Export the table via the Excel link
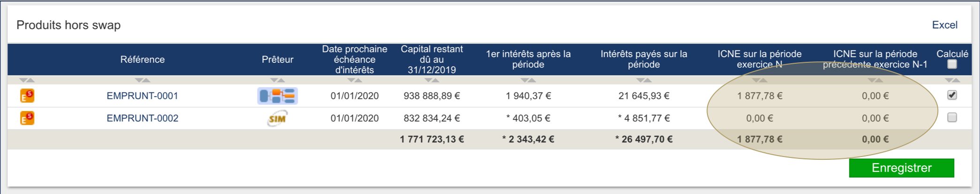This screenshot has height=194, width=980. tap(944, 25)
